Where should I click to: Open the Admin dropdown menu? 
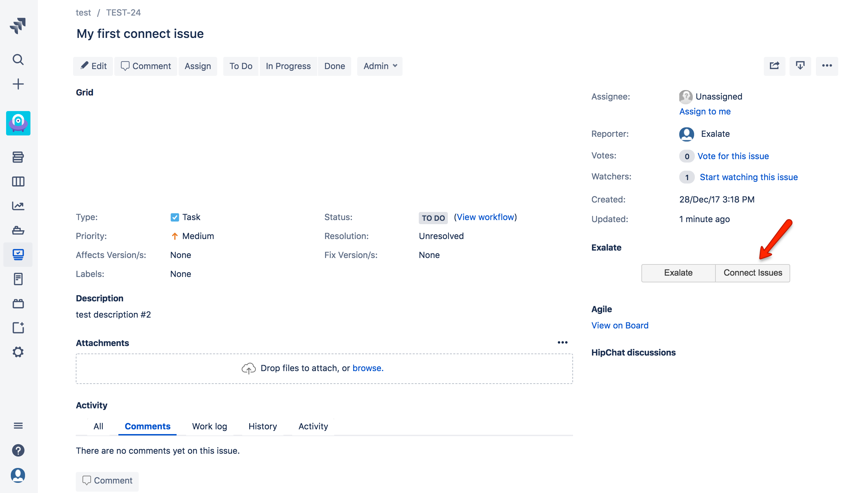379,66
